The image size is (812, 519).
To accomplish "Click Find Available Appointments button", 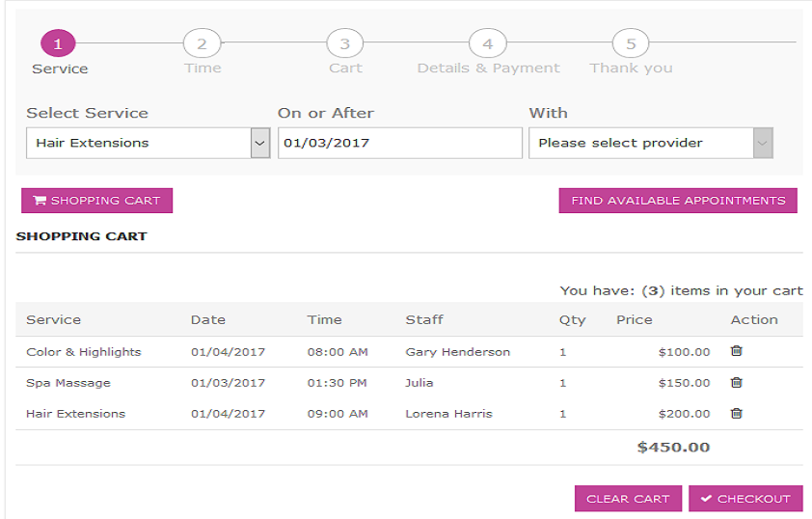I will (678, 201).
